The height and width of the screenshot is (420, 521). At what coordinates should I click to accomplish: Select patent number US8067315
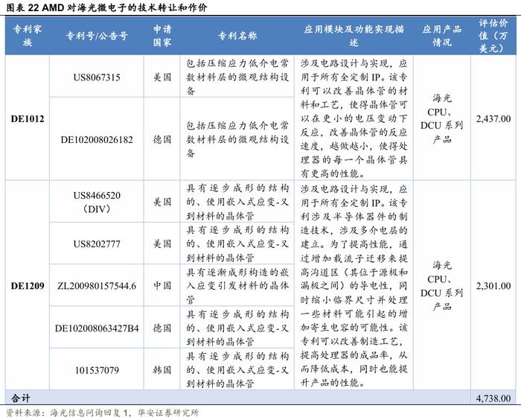click(97, 77)
